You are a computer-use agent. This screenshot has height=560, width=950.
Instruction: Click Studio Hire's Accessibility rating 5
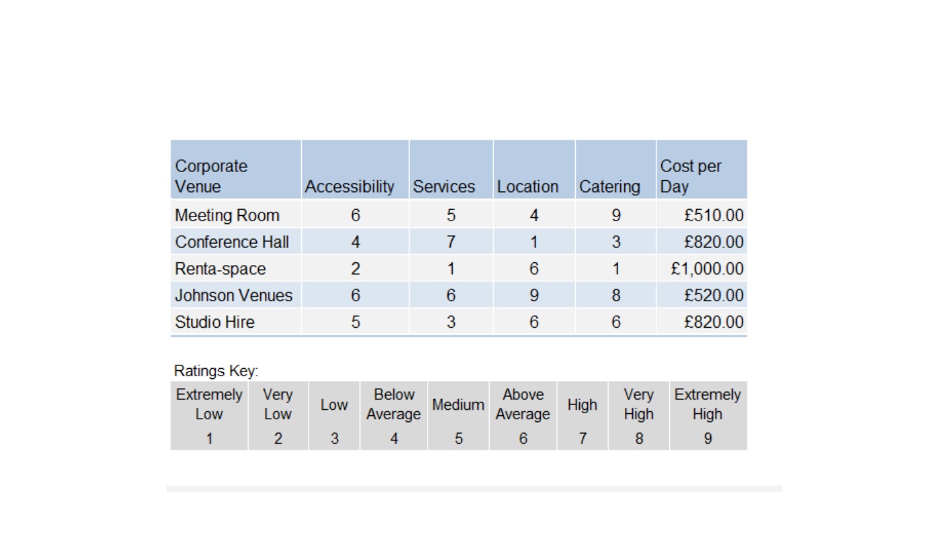(355, 322)
